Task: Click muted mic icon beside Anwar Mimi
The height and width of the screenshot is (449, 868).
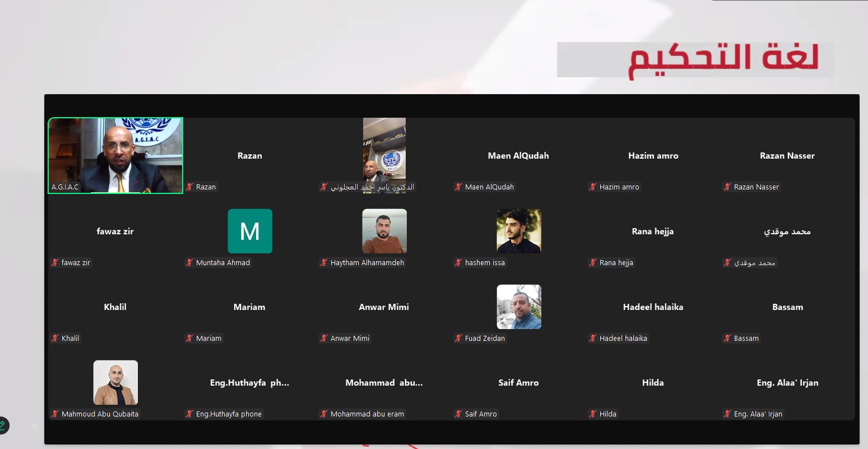Action: pos(324,339)
